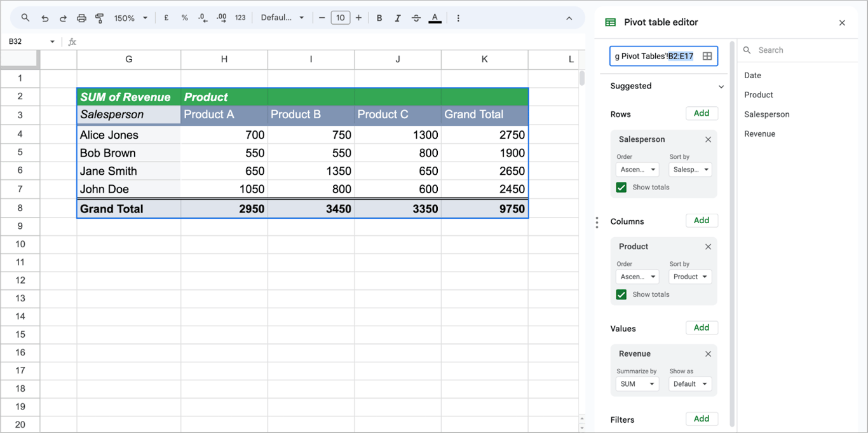868x433 pixels.
Task: Print the spreadsheet
Action: click(x=81, y=18)
